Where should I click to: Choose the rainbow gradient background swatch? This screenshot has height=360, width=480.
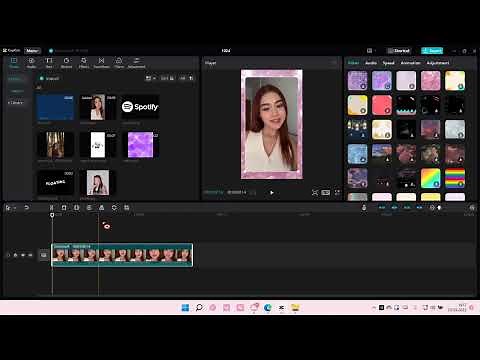430,178
